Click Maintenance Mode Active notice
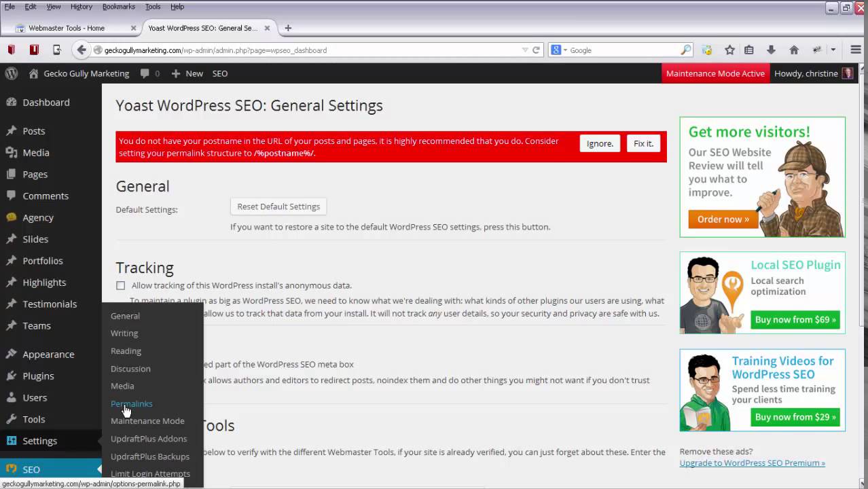This screenshot has width=868, height=489. (x=715, y=73)
